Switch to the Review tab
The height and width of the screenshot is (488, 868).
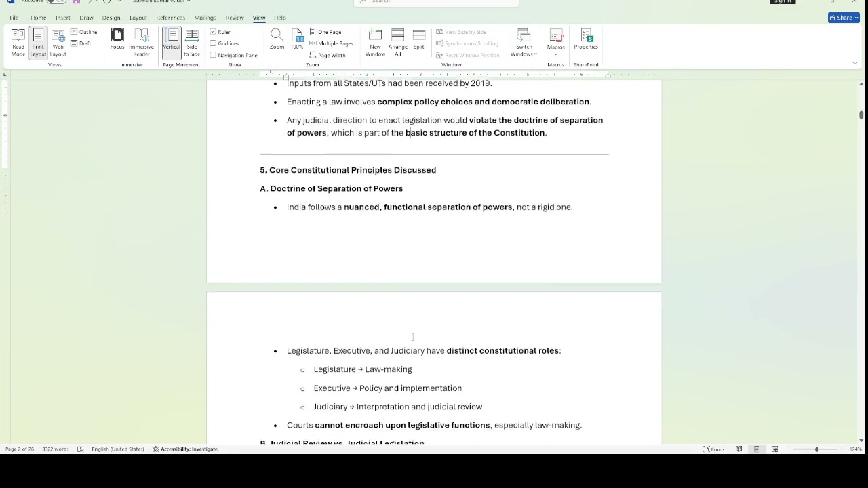click(235, 18)
